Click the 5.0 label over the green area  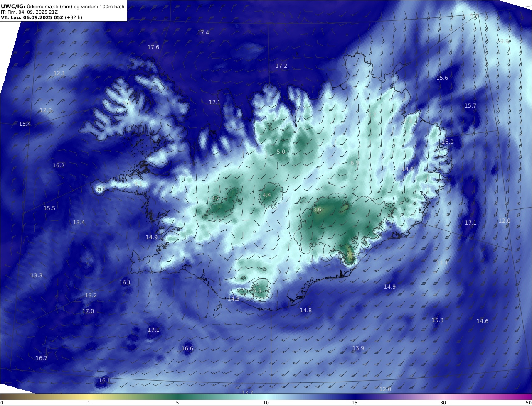(281, 152)
